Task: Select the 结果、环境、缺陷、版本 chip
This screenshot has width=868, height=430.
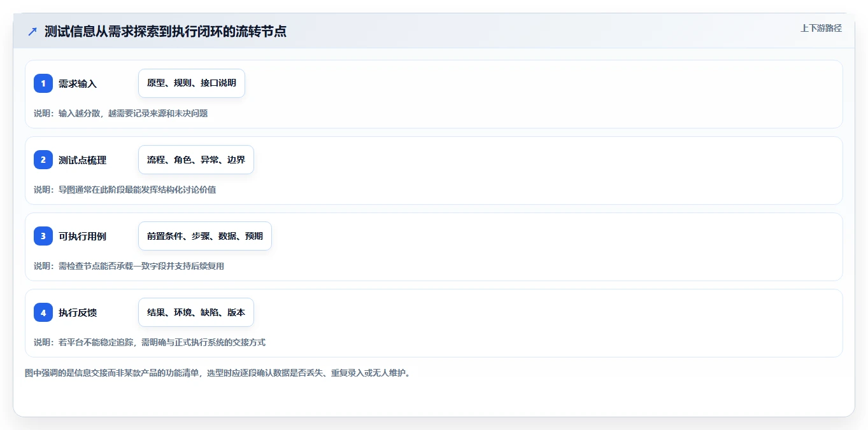Action: tap(196, 312)
